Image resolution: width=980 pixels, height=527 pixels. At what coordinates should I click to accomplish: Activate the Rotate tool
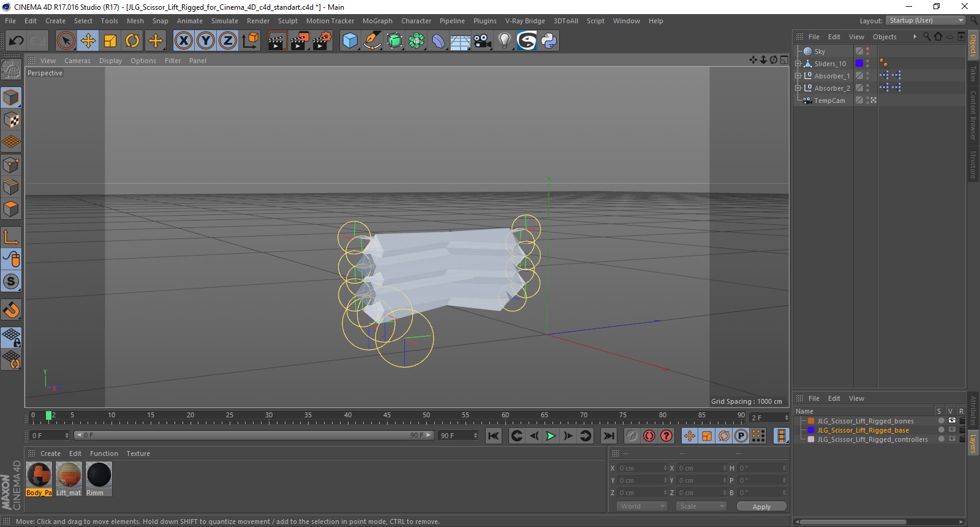[x=132, y=41]
